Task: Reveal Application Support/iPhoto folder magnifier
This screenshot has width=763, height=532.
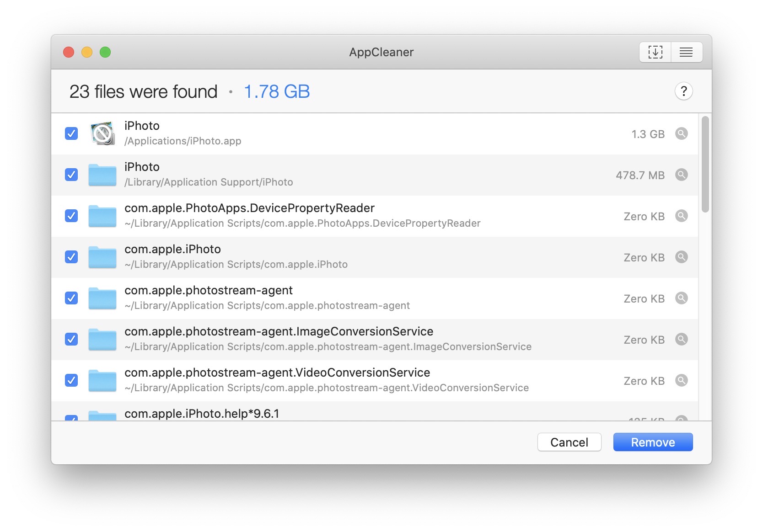Action: [x=681, y=175]
